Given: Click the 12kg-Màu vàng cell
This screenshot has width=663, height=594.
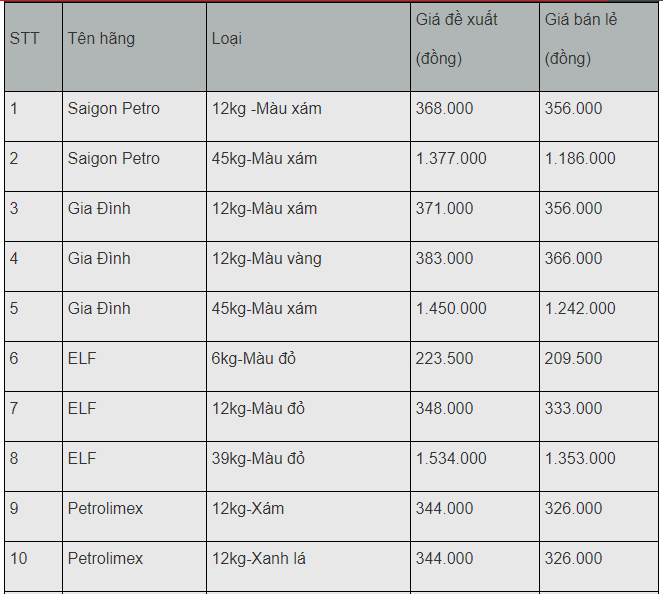Looking at the screenshot, I should 308,266.
